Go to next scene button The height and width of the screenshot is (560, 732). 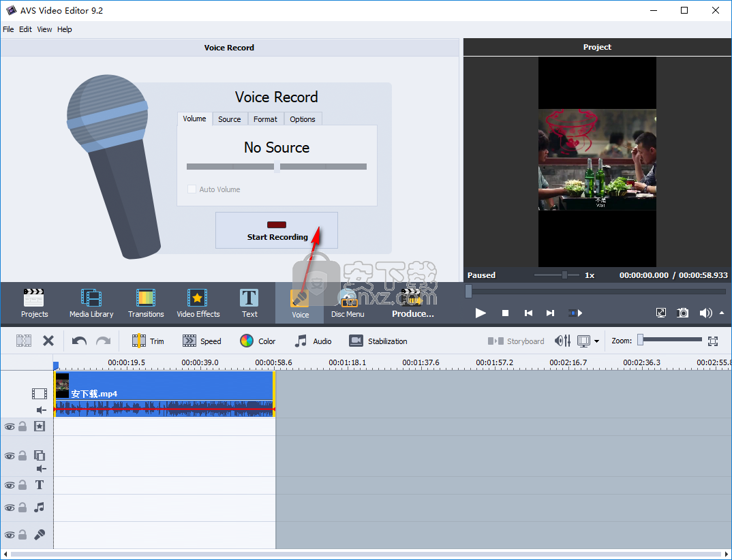(x=575, y=313)
